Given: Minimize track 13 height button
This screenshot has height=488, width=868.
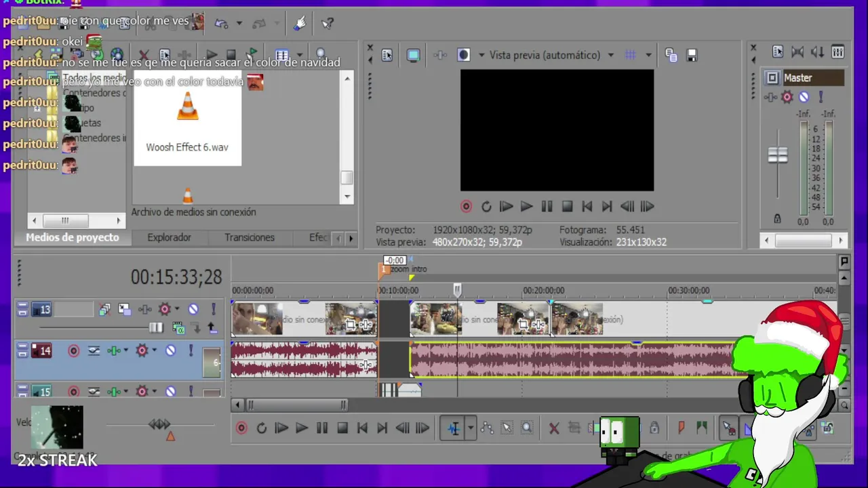Looking at the screenshot, I should tap(22, 306).
